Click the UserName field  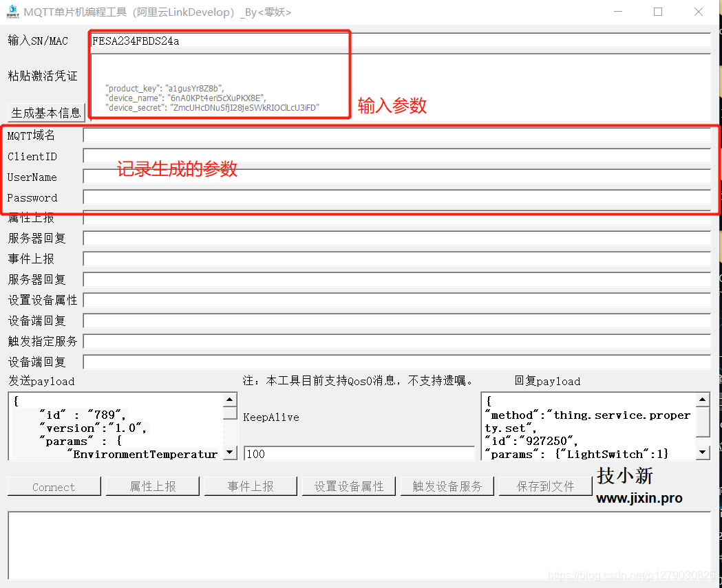397,177
